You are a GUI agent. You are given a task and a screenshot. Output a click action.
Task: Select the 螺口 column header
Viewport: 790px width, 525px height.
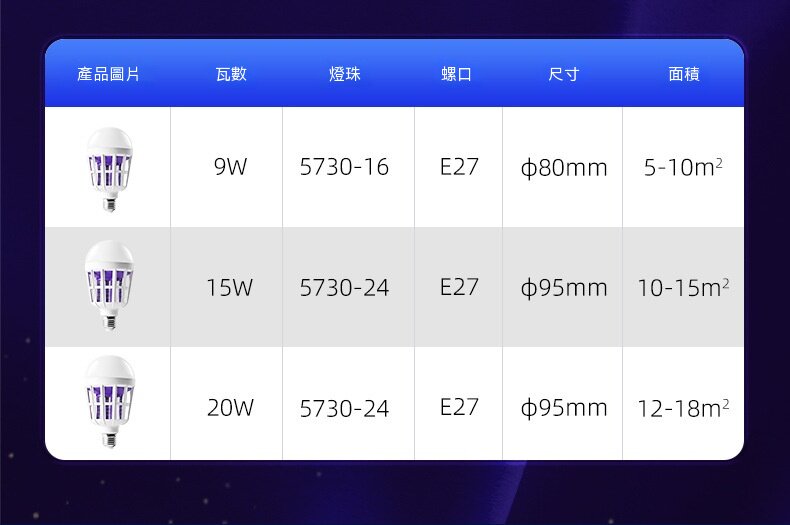click(x=457, y=74)
